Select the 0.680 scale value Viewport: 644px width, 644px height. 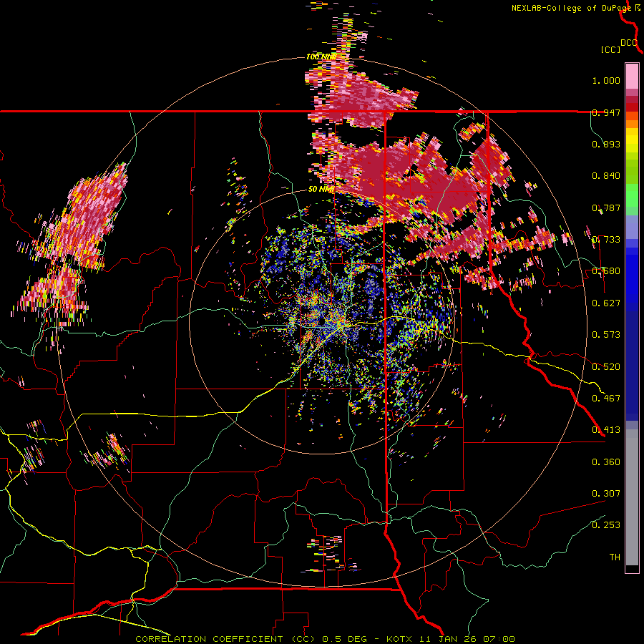(606, 271)
